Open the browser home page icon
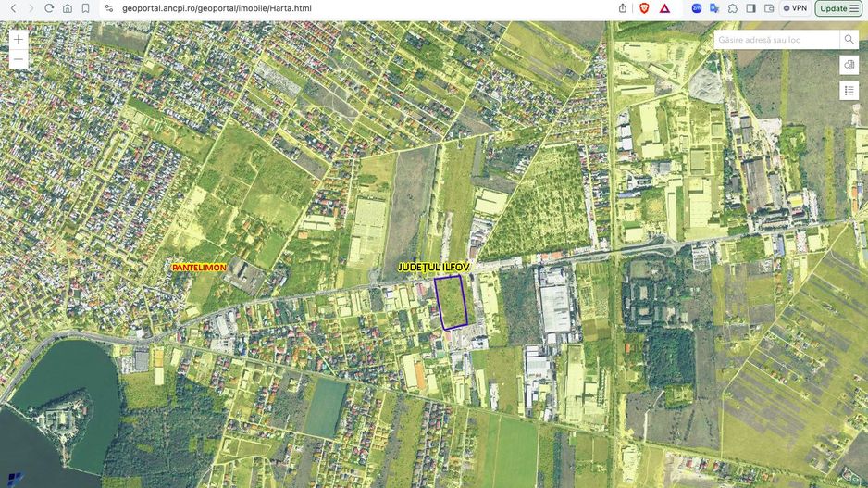This screenshot has width=868, height=488. click(x=68, y=8)
